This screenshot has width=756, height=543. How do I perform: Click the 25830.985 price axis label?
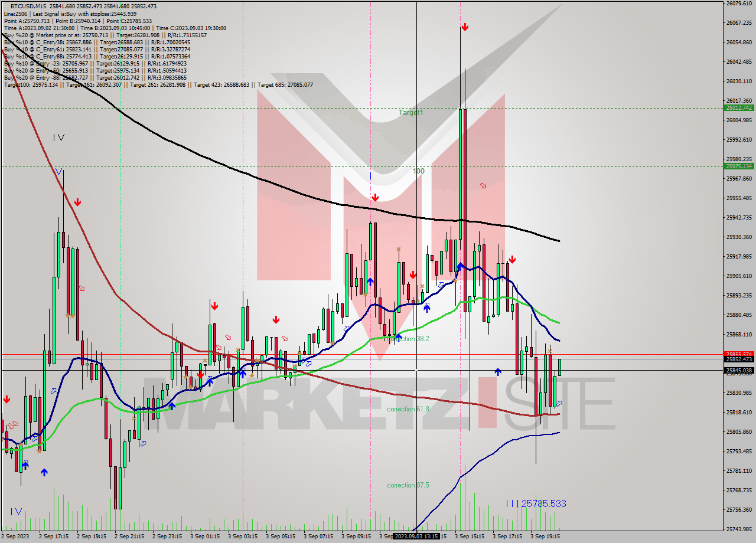point(739,393)
